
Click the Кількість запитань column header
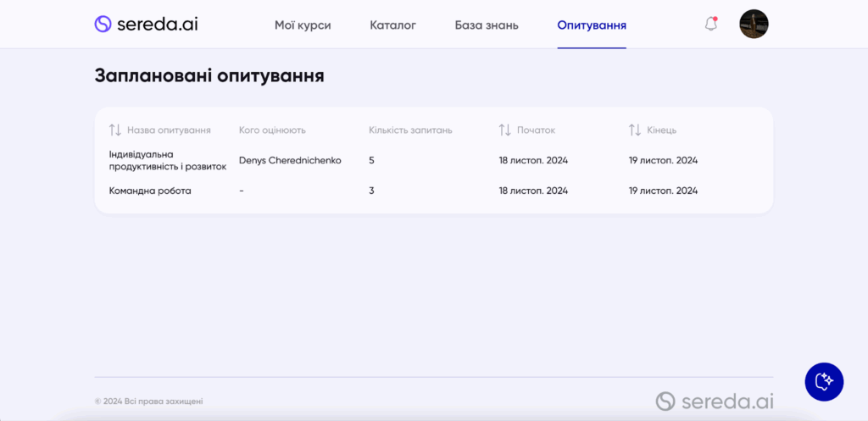coord(410,130)
